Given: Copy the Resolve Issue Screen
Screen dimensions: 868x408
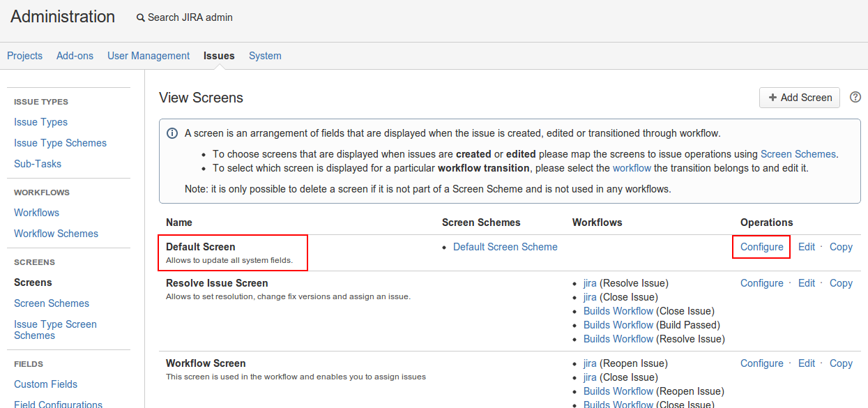Looking at the screenshot, I should pyautogui.click(x=841, y=283).
